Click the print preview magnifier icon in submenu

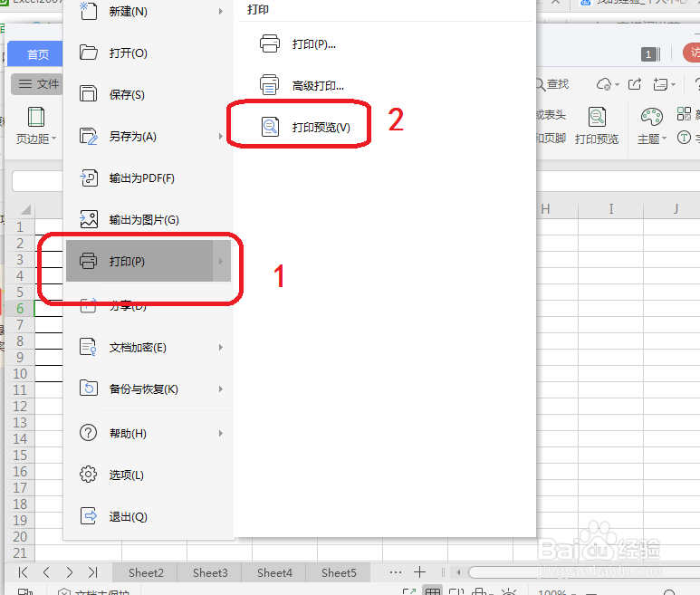tap(270, 127)
